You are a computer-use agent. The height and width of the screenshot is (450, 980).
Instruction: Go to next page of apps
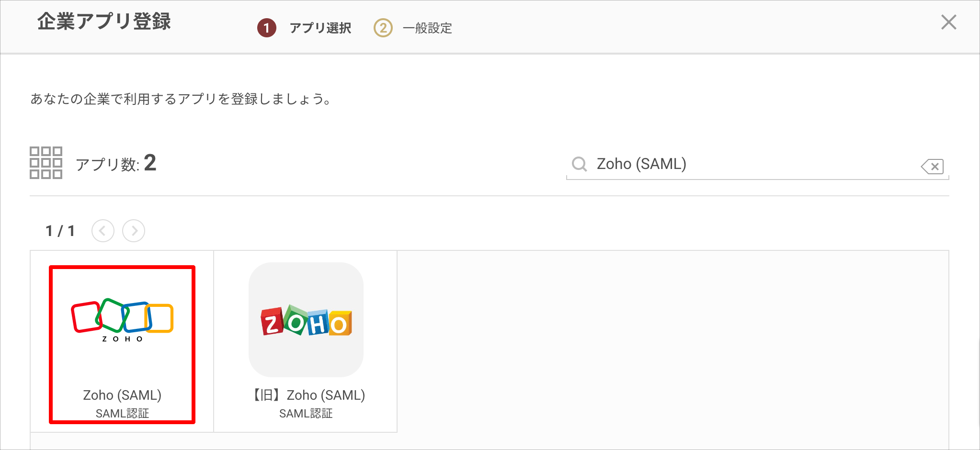(x=134, y=231)
